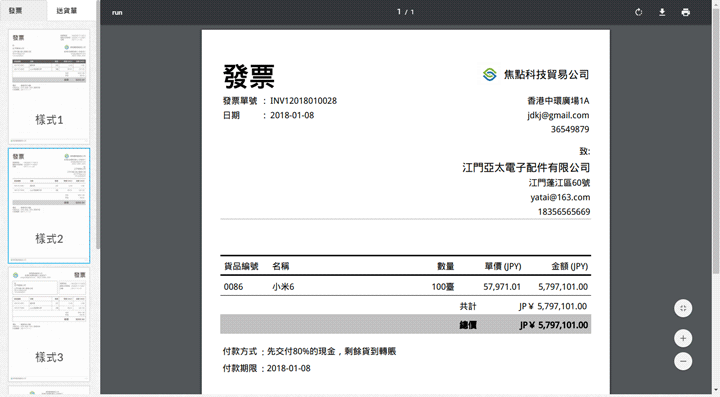Select the 樣式2 template thumbnail
Viewport: 720px width, 397px height.
tap(49, 206)
